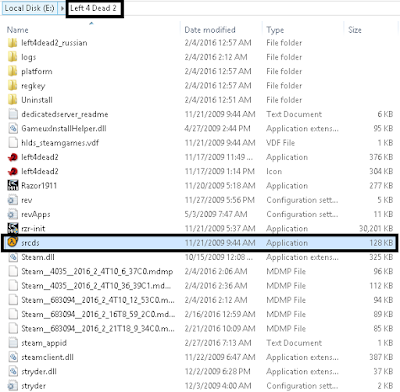The width and height of the screenshot is (400, 392).
Task: Select the stryder configuration file icon
Action: click(x=13, y=386)
